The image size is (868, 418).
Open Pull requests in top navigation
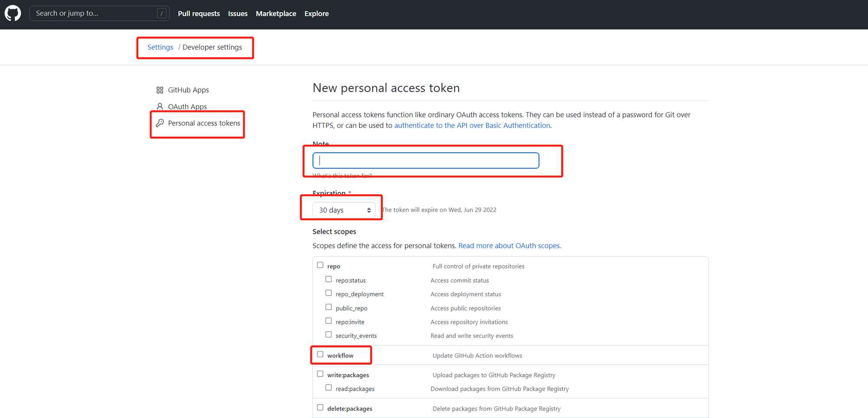(x=199, y=13)
